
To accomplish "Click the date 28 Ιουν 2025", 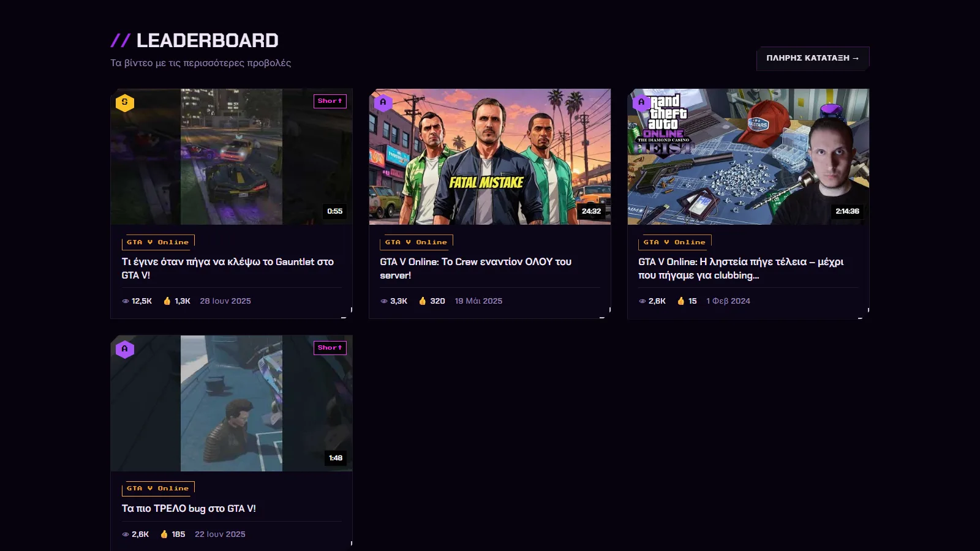I will (x=225, y=301).
